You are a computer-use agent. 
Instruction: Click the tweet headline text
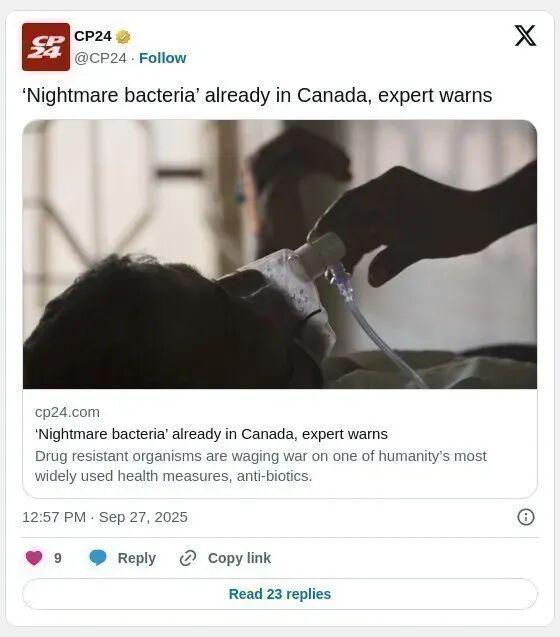258,95
